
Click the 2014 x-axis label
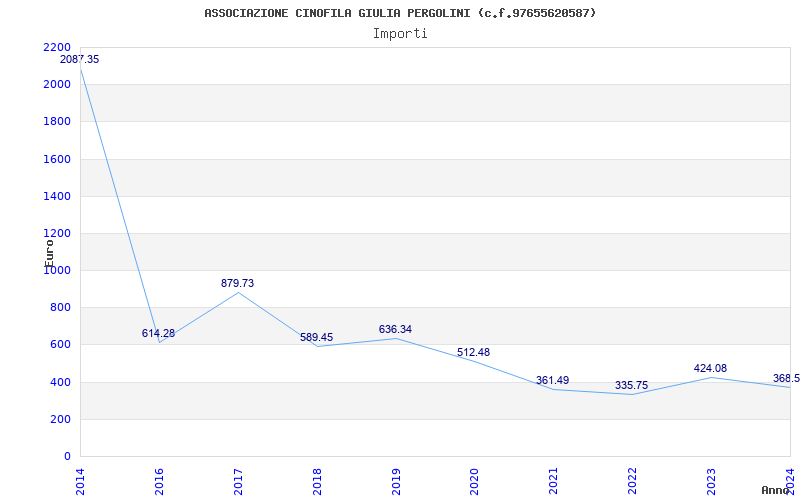coord(80,482)
